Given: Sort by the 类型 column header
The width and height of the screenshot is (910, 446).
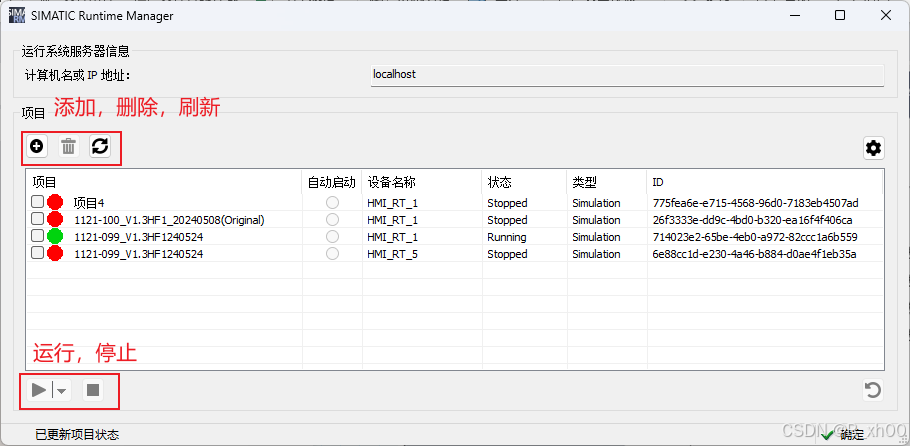Looking at the screenshot, I should 606,182.
